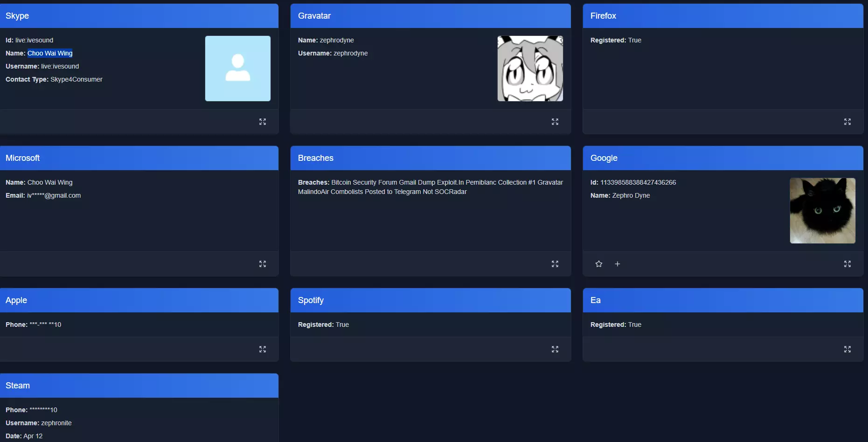This screenshot has height=442, width=868.
Task: Click the Ea card header
Action: [x=723, y=300]
